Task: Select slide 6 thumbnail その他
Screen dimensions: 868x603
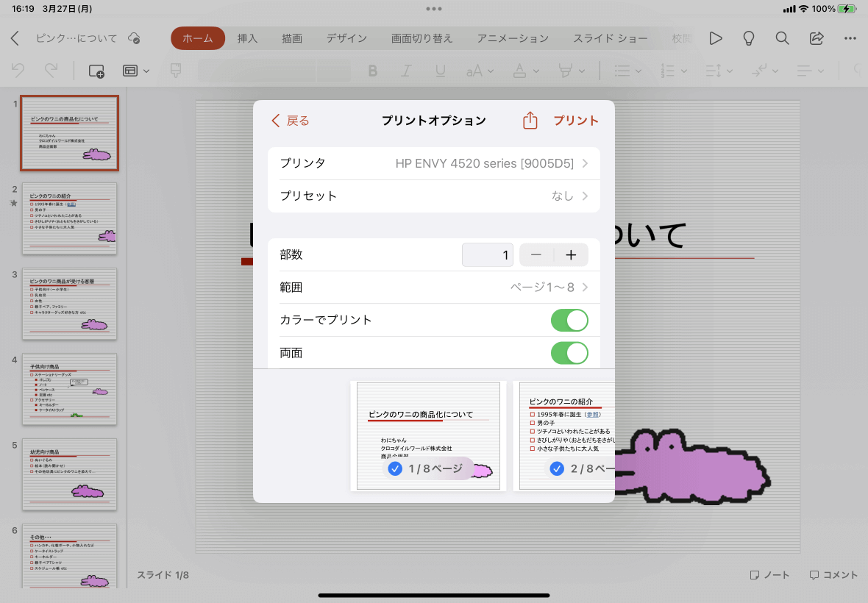Action: point(70,556)
